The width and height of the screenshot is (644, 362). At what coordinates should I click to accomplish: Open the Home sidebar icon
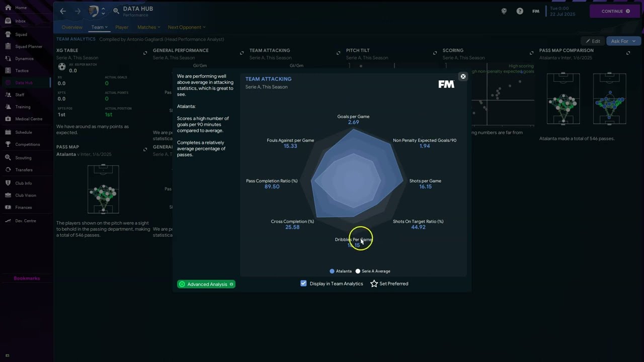point(8,8)
